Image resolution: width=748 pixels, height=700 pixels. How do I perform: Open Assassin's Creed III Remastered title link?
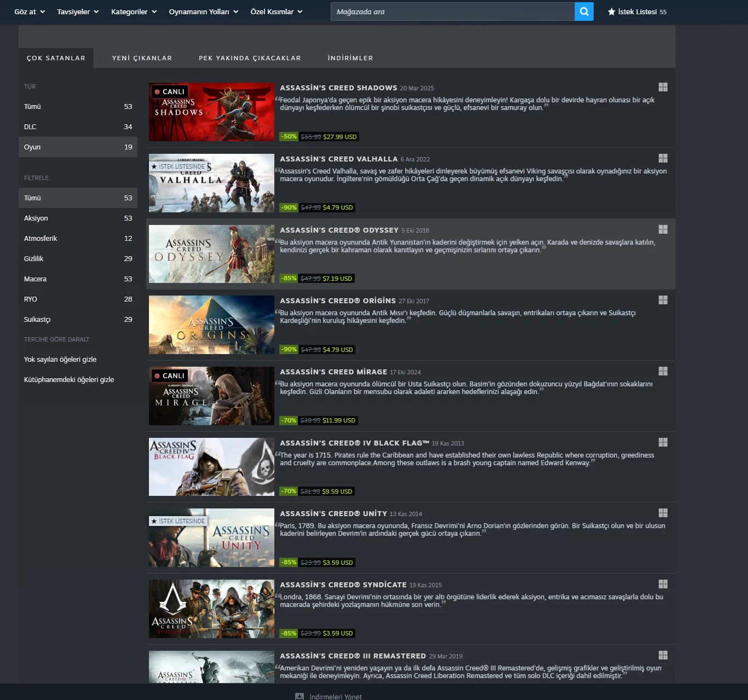[x=353, y=656]
